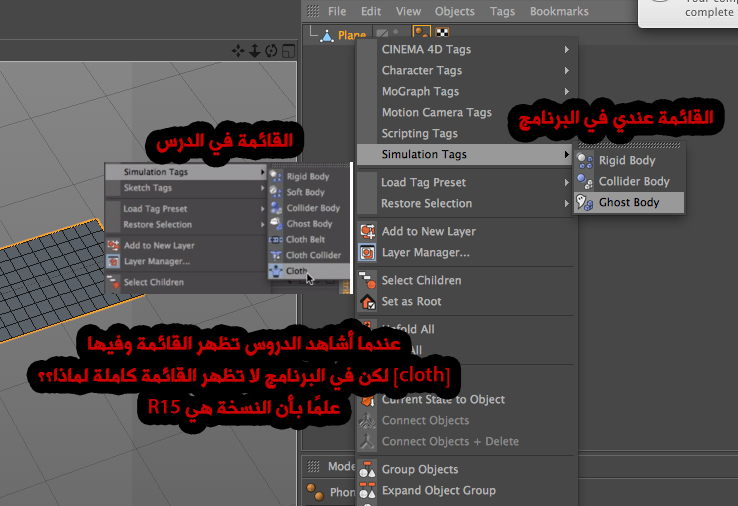738x506 pixels.
Task: Click the arrow beside Restore Selection
Action: click(567, 203)
